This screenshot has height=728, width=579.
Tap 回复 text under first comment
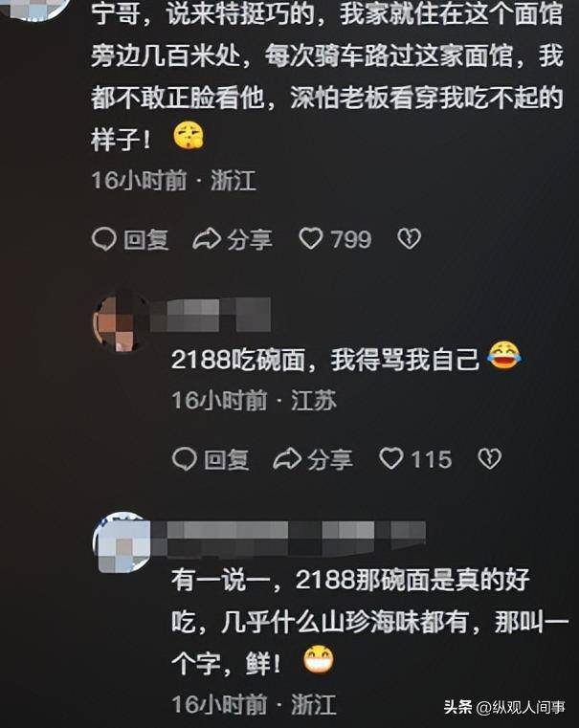click(x=146, y=240)
